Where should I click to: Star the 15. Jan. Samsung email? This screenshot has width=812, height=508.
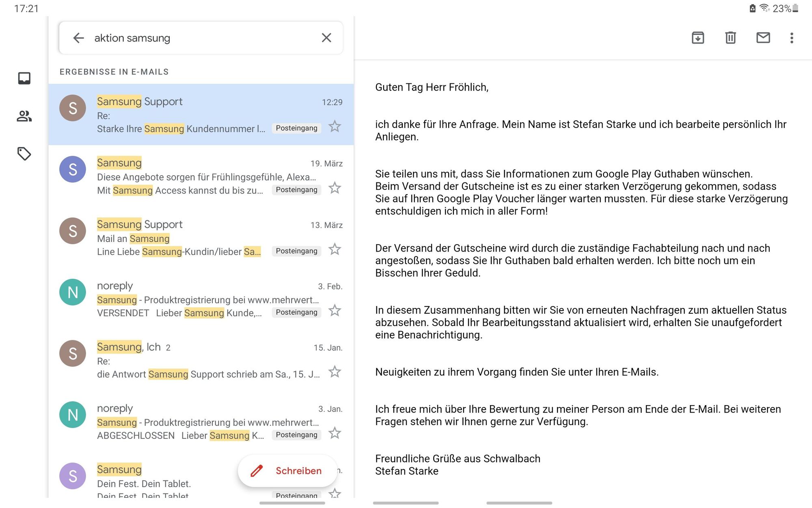tap(335, 371)
